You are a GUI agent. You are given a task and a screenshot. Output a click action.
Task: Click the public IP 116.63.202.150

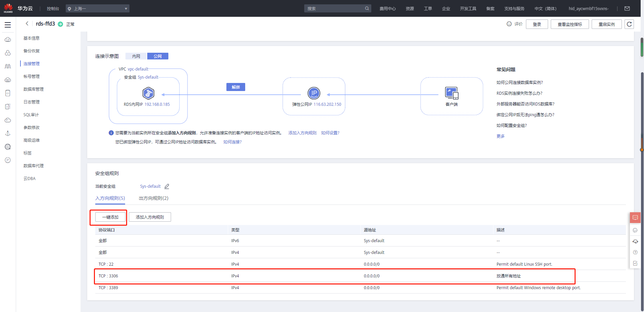pyautogui.click(x=327, y=104)
